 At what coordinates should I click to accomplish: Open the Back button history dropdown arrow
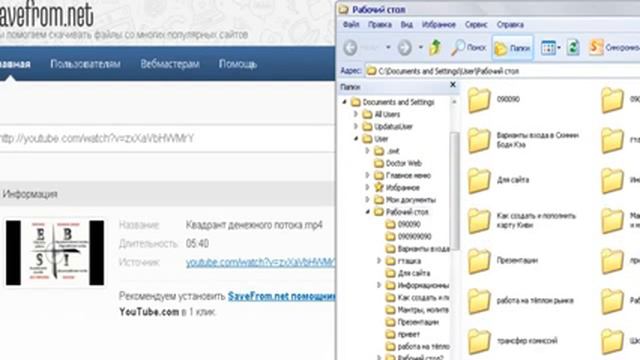pos(388,48)
